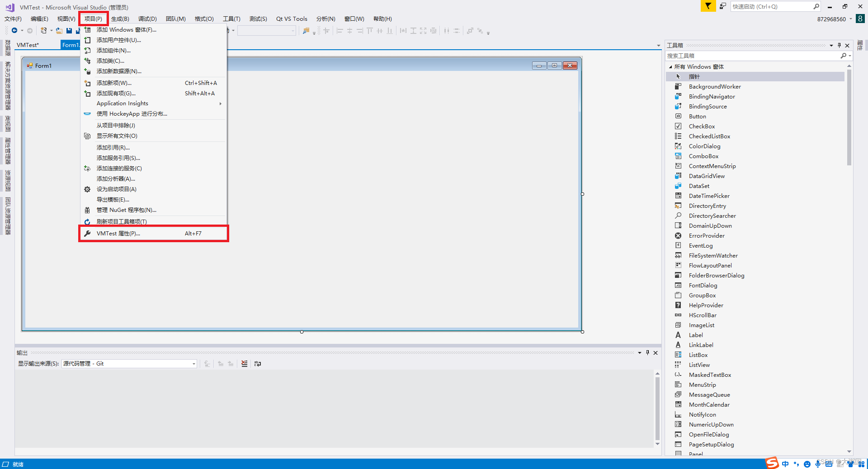Open the 文件(F) menu
The image size is (868, 469).
pyautogui.click(x=13, y=19)
